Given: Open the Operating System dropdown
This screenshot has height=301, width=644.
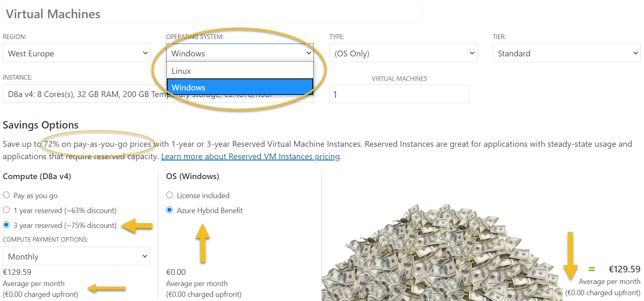Looking at the screenshot, I should [x=240, y=53].
